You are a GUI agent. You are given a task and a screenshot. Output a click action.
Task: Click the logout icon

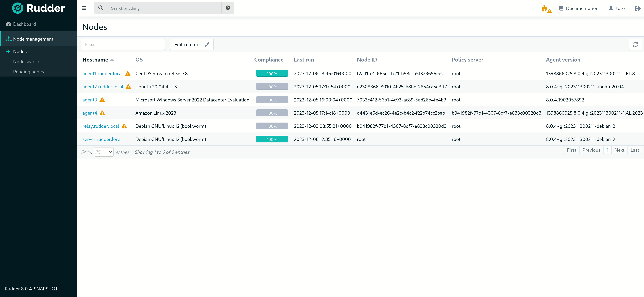tap(637, 9)
